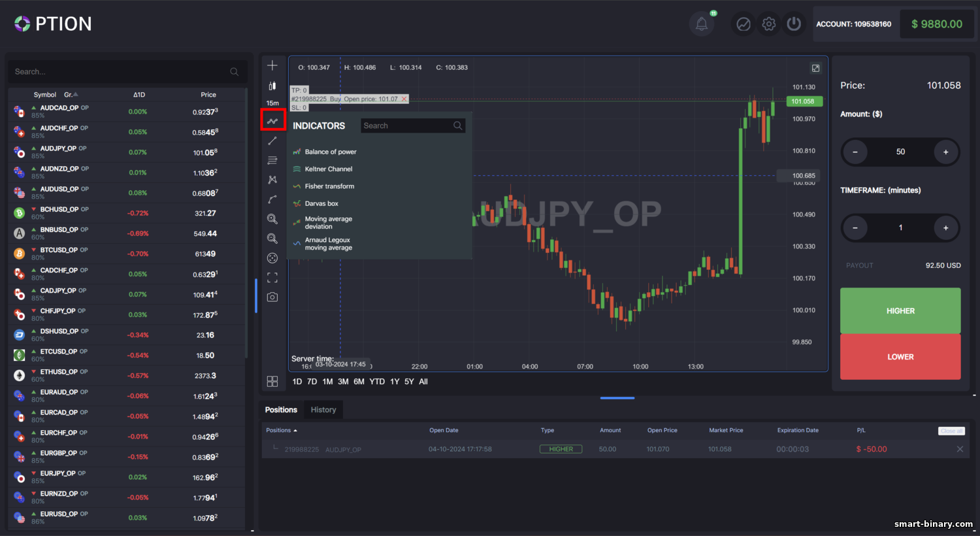
Task: Select AUDCAD_OP in symbol list
Action: point(127,112)
